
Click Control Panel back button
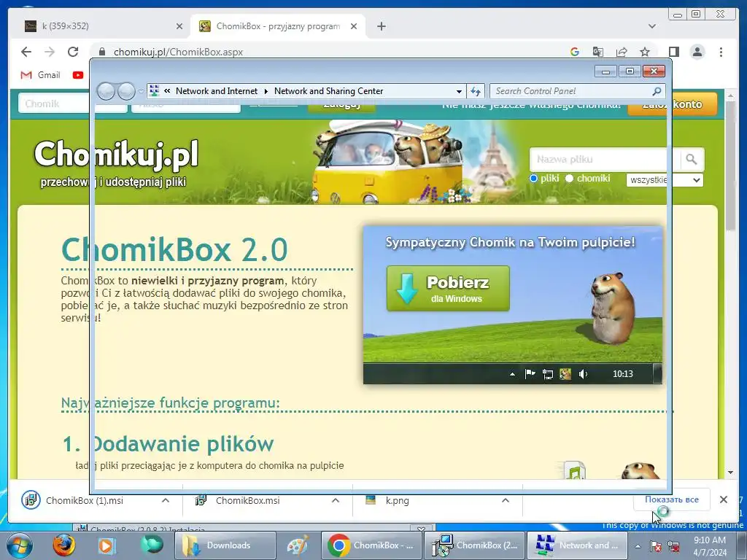pyautogui.click(x=105, y=91)
